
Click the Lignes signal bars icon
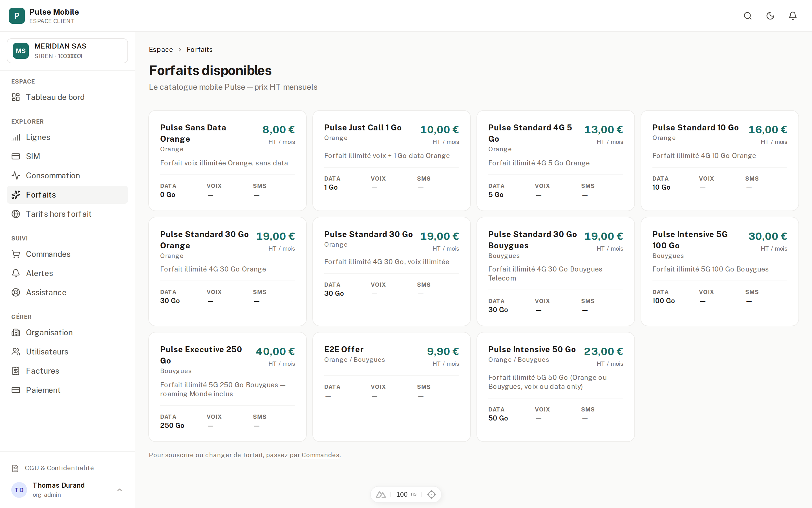[16, 137]
